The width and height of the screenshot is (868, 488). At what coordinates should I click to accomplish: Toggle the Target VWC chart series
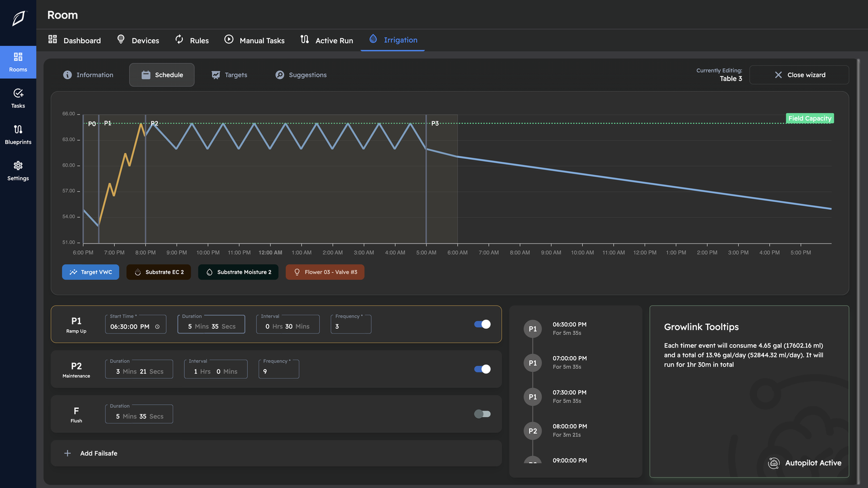pos(90,272)
